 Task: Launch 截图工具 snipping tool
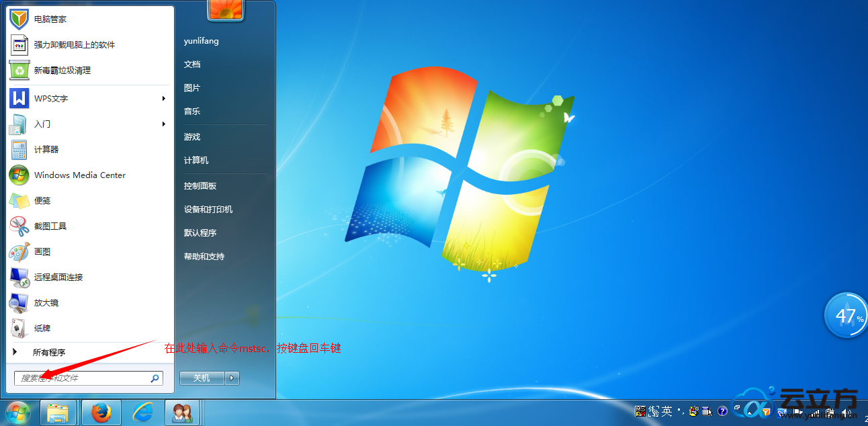[90, 226]
